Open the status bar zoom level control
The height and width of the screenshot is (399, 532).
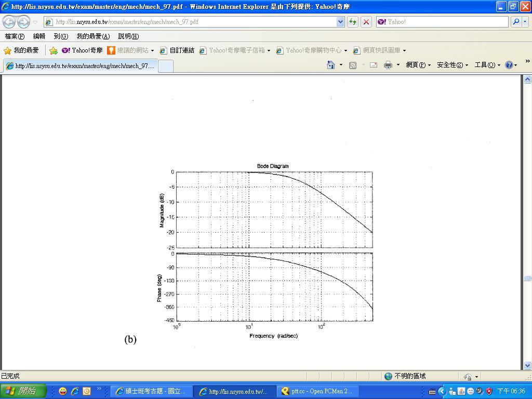pos(471,376)
